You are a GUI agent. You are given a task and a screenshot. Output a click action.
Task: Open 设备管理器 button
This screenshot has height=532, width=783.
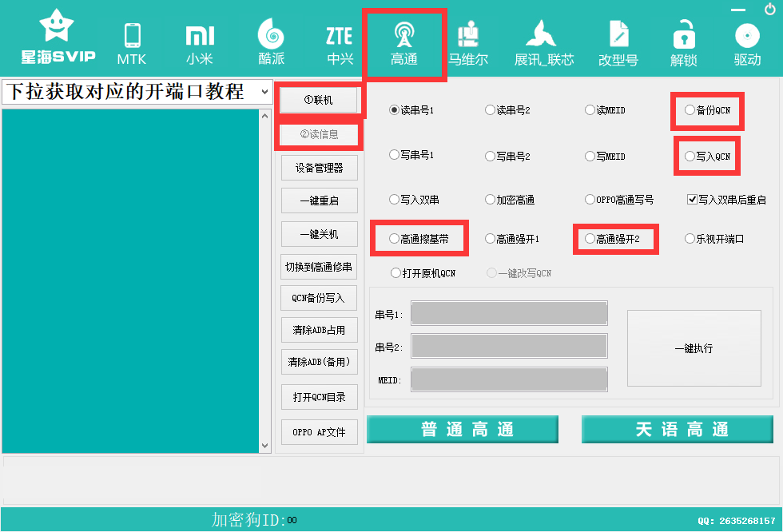point(319,168)
